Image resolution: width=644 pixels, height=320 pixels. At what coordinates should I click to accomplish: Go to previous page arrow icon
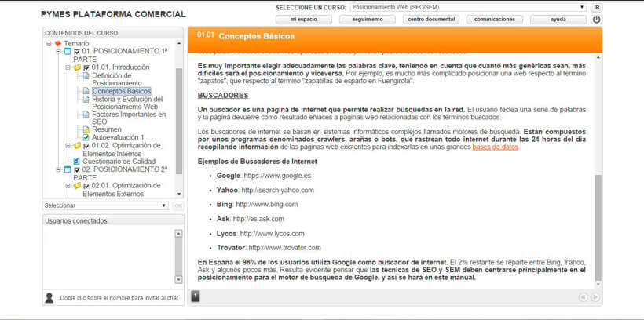(x=584, y=297)
